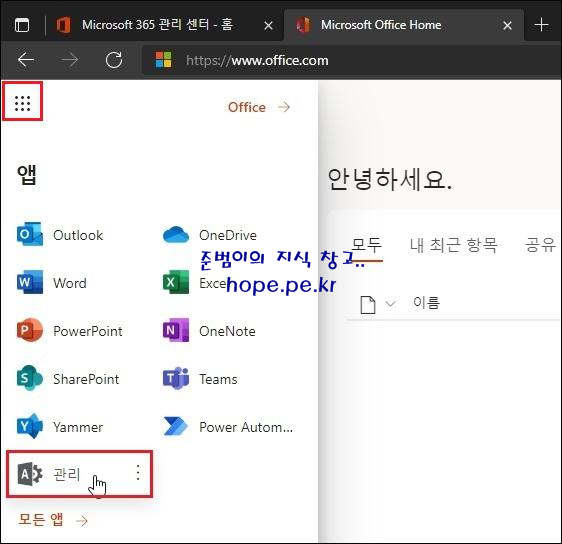Go back in browser history
This screenshot has width=562, height=544.
26,59
